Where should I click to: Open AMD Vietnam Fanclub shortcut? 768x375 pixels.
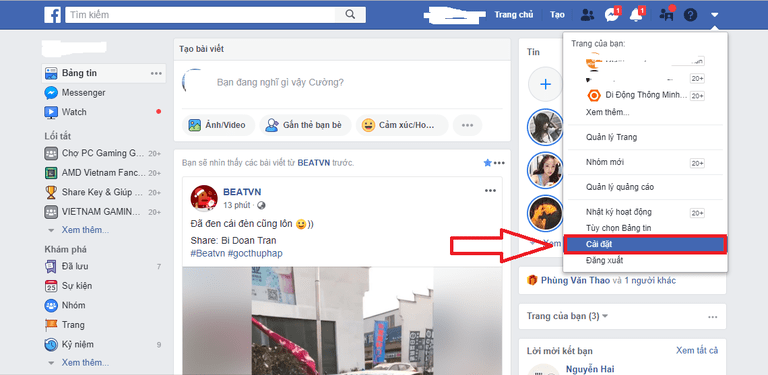click(103, 173)
